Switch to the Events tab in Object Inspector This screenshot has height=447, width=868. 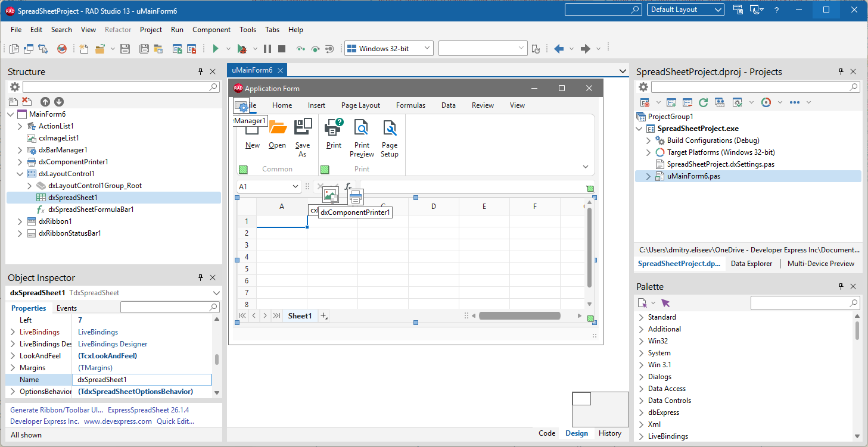pos(67,308)
